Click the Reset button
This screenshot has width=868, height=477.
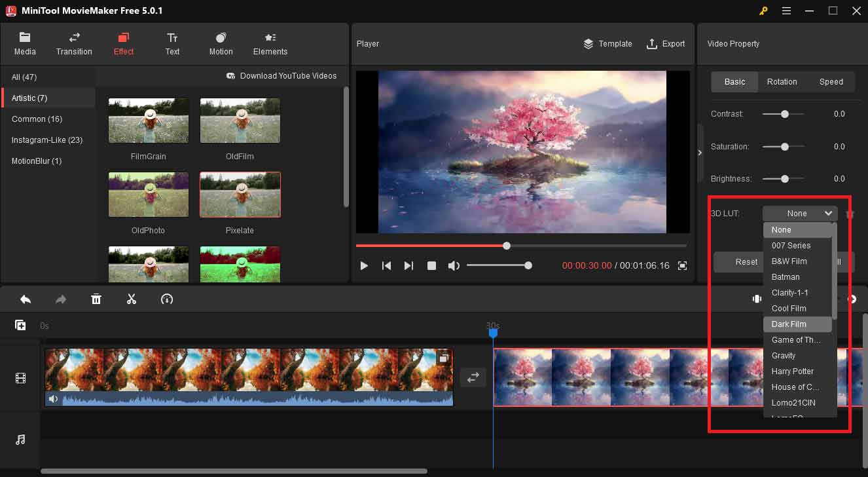739,261
